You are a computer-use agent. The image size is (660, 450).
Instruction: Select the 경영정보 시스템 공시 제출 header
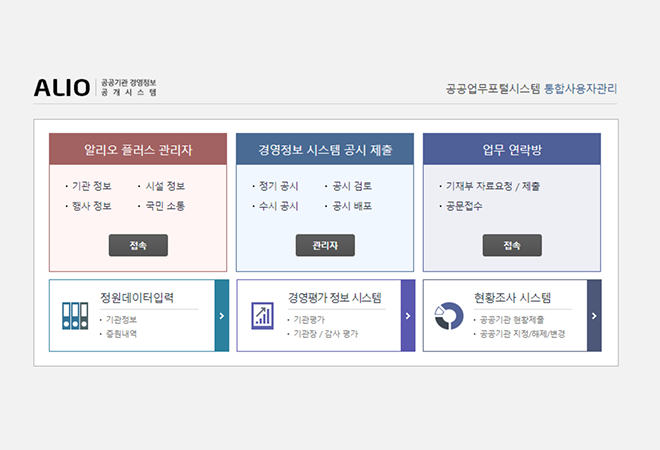tap(325, 150)
